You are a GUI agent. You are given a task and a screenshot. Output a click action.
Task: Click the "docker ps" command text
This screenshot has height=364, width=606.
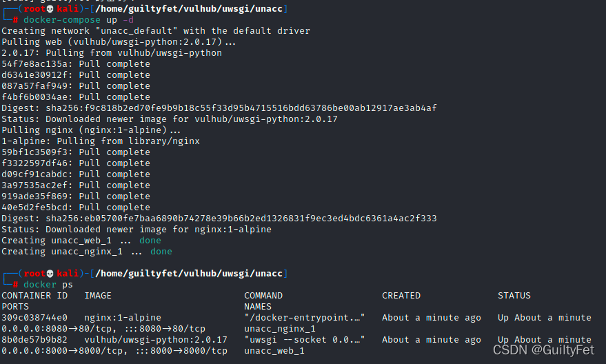click(48, 285)
